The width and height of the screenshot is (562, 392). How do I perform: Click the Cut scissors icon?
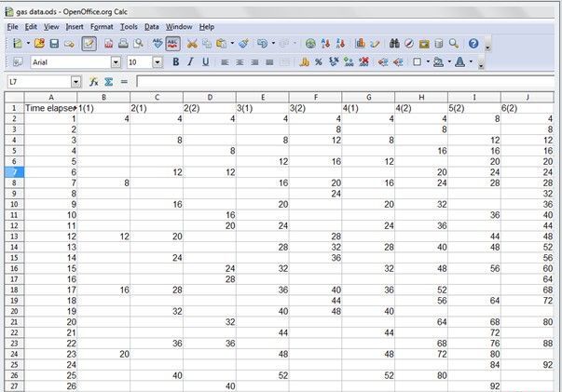click(192, 44)
